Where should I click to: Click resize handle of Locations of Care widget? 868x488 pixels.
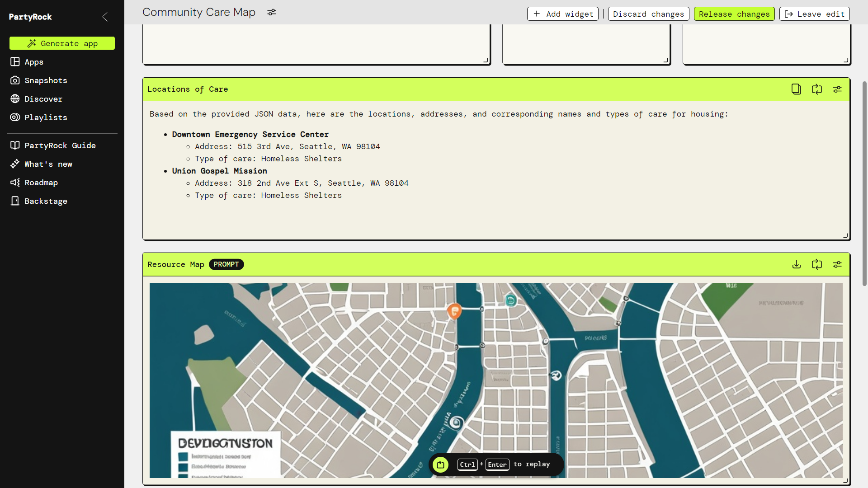tap(845, 235)
